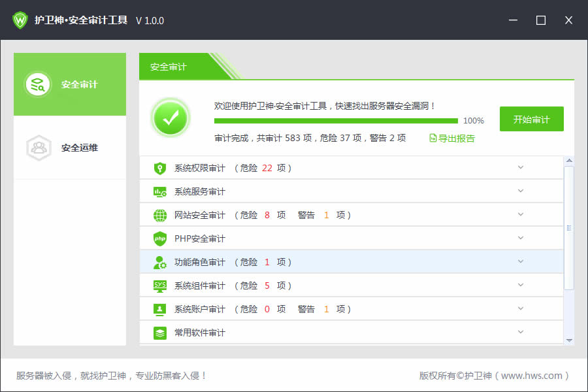Click the red 22 danger count
This screenshot has height=392, width=588.
click(267, 168)
